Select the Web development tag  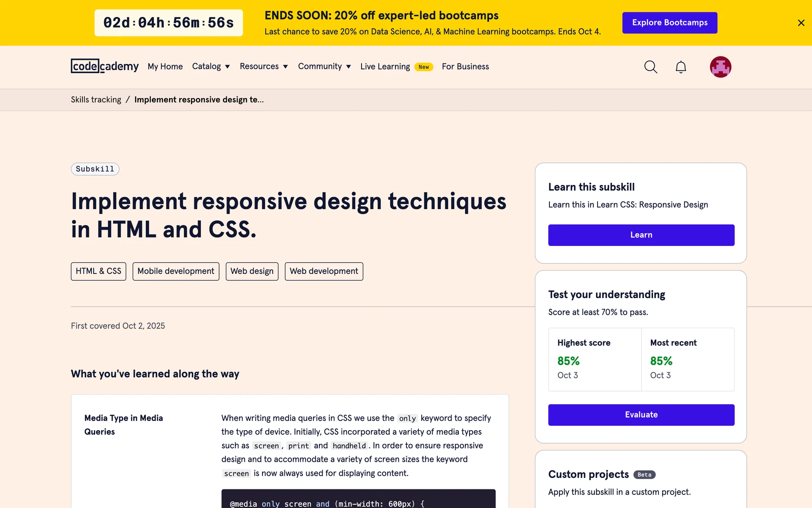pyautogui.click(x=324, y=271)
